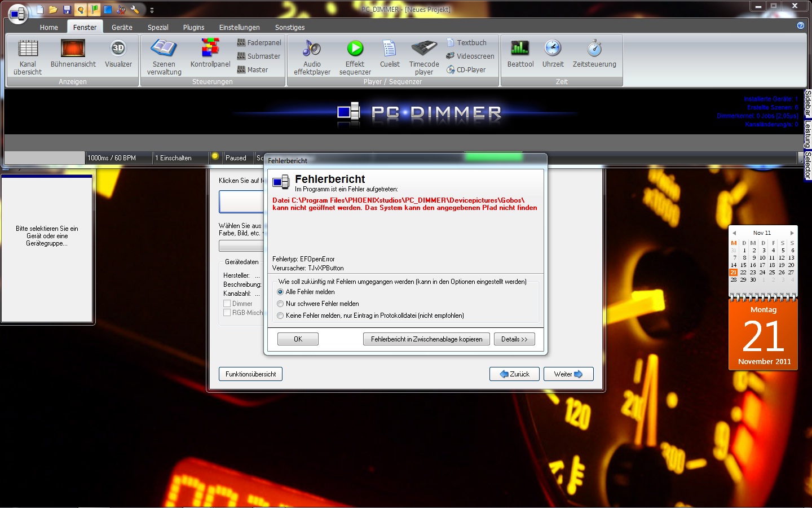The height and width of the screenshot is (508, 812).
Task: Launch the 3D Visualizer
Action: (x=118, y=55)
